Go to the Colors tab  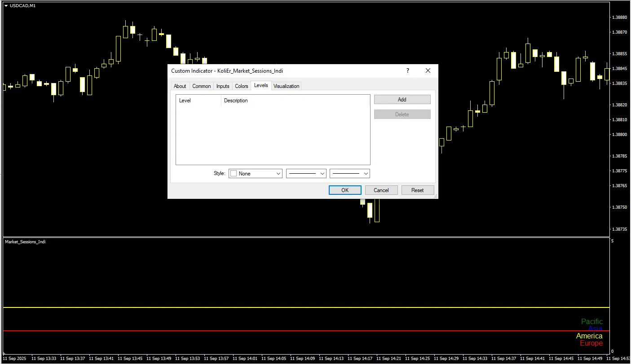coord(242,86)
